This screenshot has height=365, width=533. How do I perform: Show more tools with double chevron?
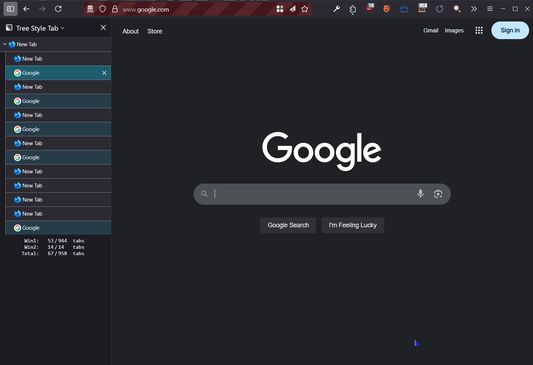[474, 9]
